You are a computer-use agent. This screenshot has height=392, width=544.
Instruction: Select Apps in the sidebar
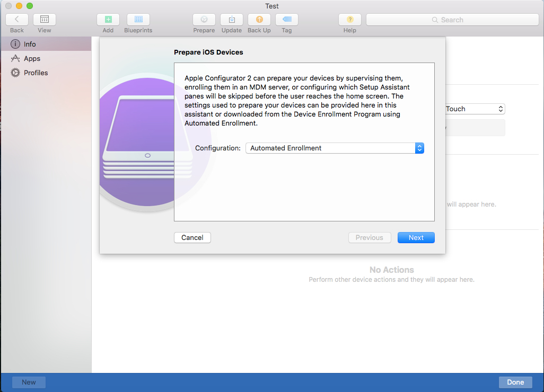(x=32, y=59)
